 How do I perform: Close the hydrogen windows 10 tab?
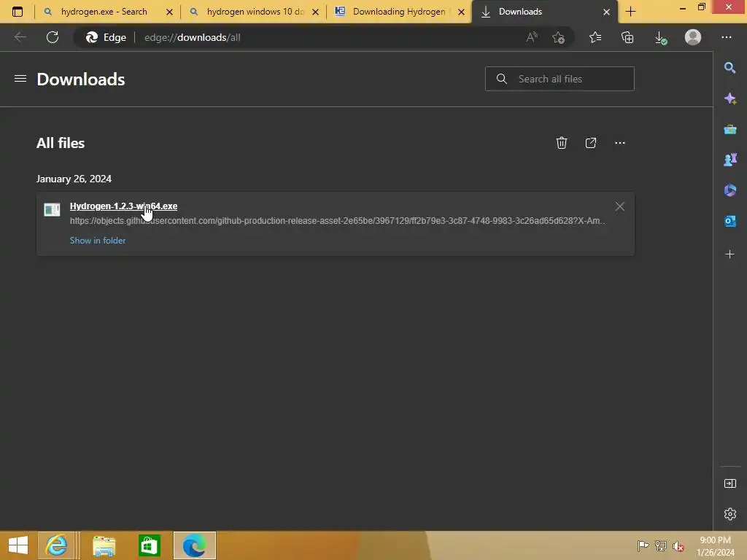point(315,12)
